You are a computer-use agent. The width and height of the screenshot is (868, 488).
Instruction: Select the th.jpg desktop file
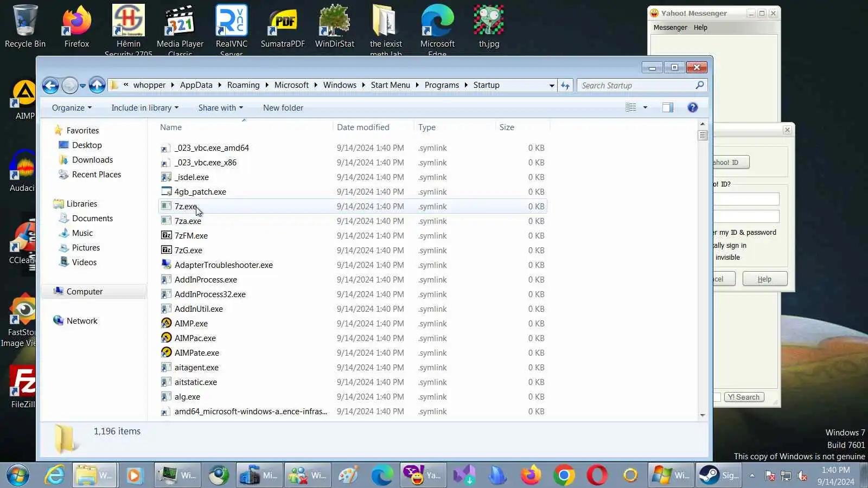pos(489,26)
